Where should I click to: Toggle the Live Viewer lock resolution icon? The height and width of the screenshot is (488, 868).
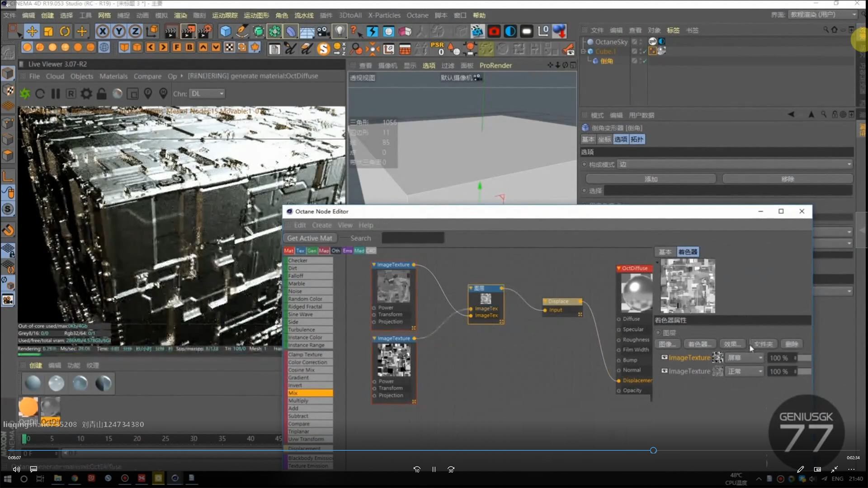[102, 94]
